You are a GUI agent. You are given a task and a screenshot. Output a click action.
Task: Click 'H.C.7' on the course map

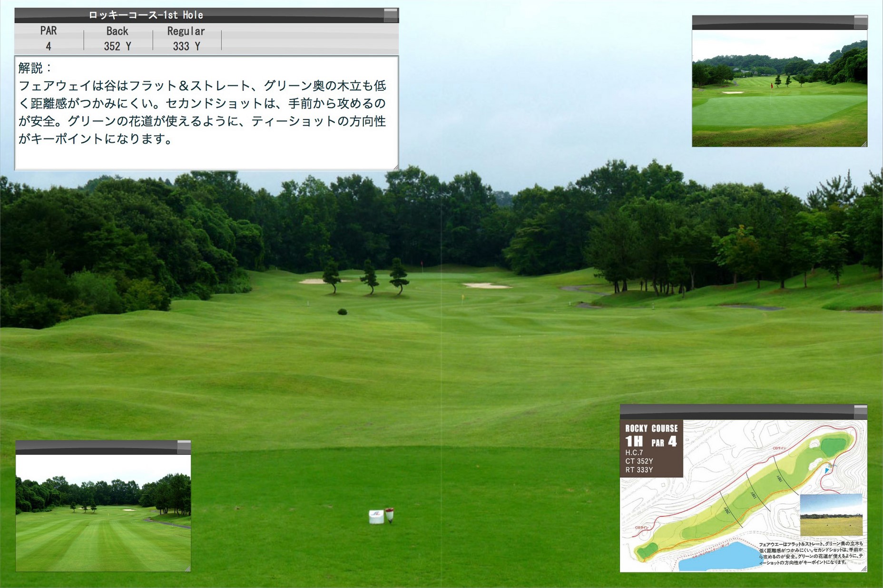(x=634, y=452)
